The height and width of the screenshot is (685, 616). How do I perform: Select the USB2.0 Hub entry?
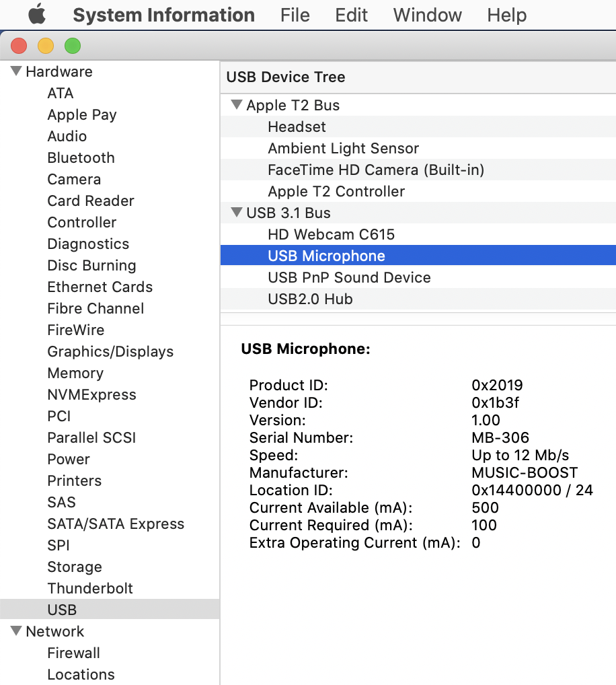point(310,299)
